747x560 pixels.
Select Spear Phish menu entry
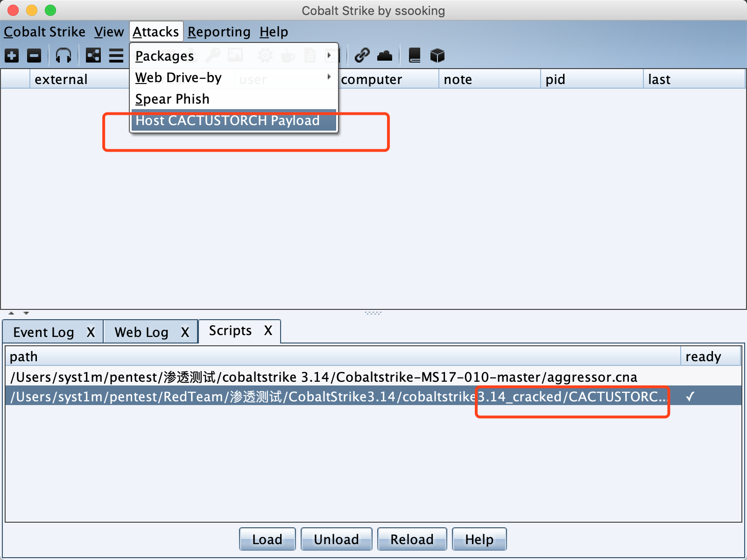[233, 99]
